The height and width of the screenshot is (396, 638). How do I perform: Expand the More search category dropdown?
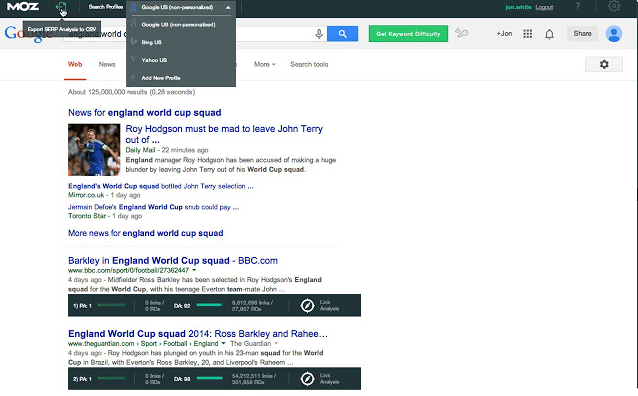265,64
